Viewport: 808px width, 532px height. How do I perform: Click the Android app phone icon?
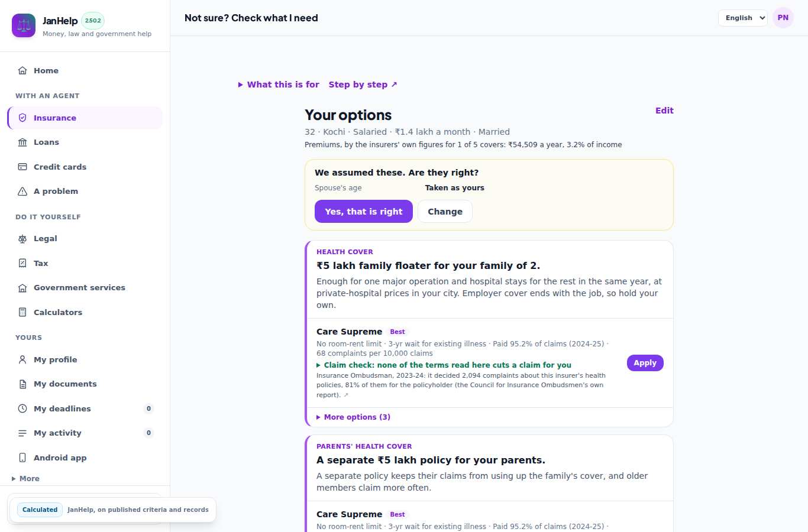tap(22, 458)
